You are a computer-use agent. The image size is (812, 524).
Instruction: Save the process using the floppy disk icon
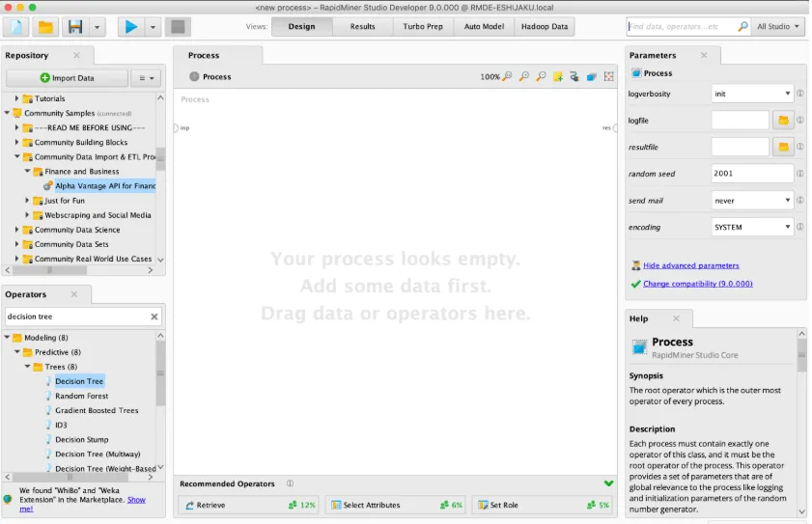pyautogui.click(x=75, y=26)
